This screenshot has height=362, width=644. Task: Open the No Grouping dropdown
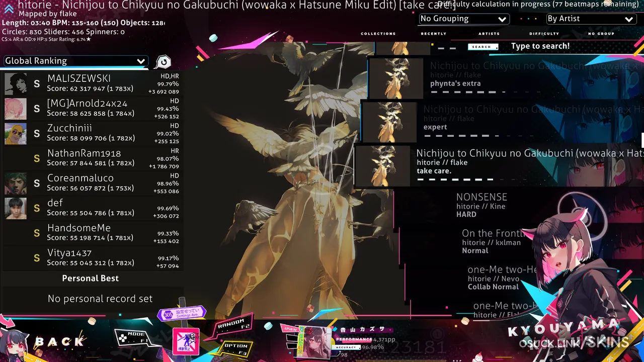[464, 19]
